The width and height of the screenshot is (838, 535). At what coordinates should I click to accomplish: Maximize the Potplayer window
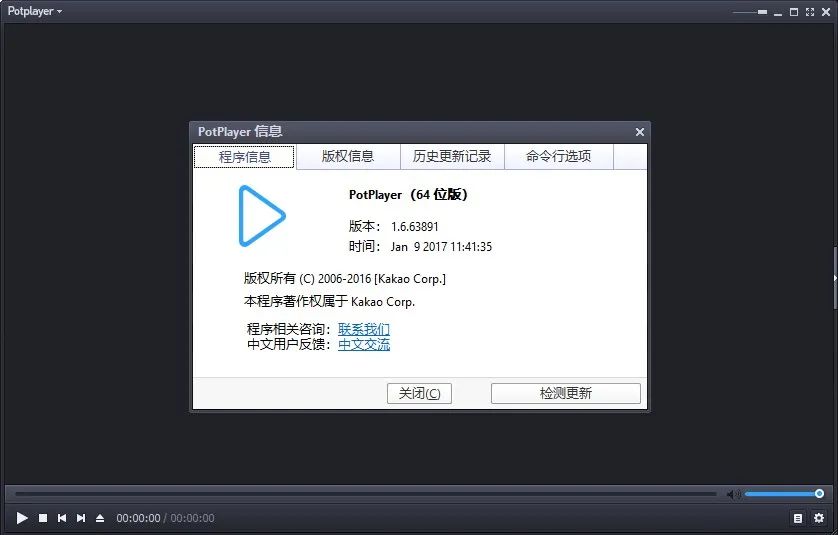(x=794, y=12)
